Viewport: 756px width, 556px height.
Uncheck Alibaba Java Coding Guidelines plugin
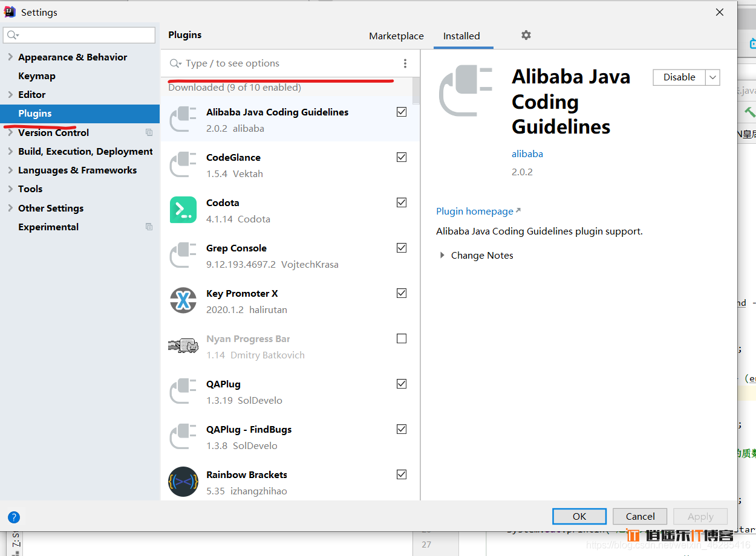[402, 112]
